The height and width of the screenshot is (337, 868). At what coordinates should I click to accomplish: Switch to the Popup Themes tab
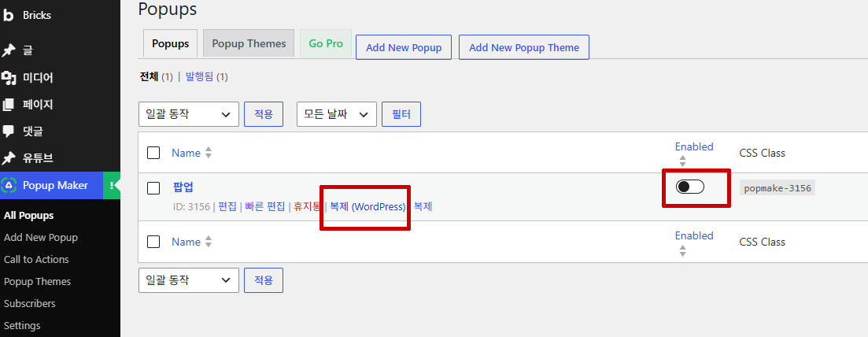pyautogui.click(x=249, y=43)
